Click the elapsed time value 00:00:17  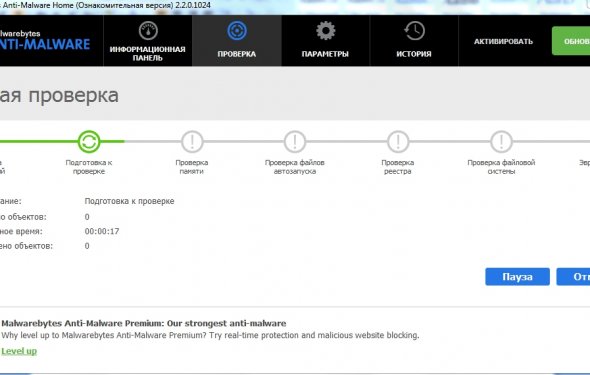(102, 231)
